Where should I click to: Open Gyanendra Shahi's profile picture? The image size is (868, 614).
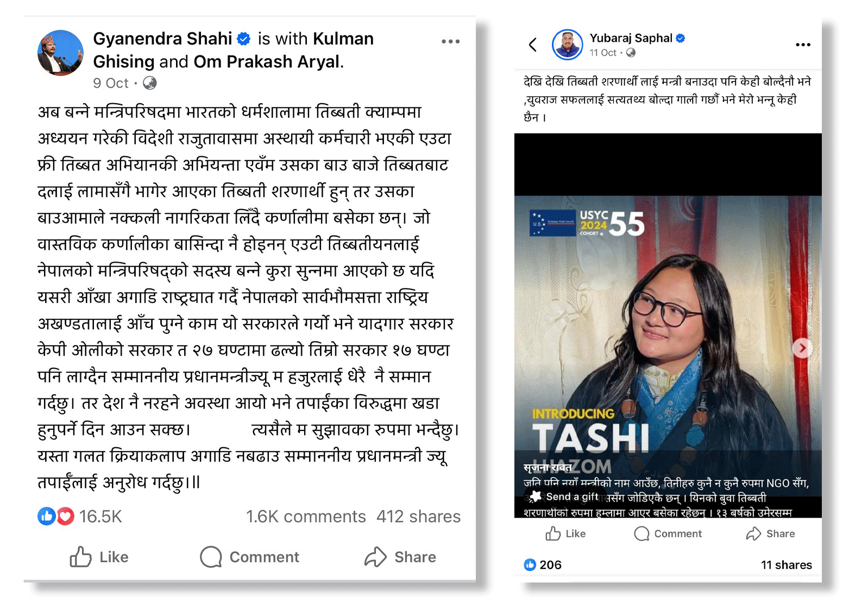(x=60, y=53)
